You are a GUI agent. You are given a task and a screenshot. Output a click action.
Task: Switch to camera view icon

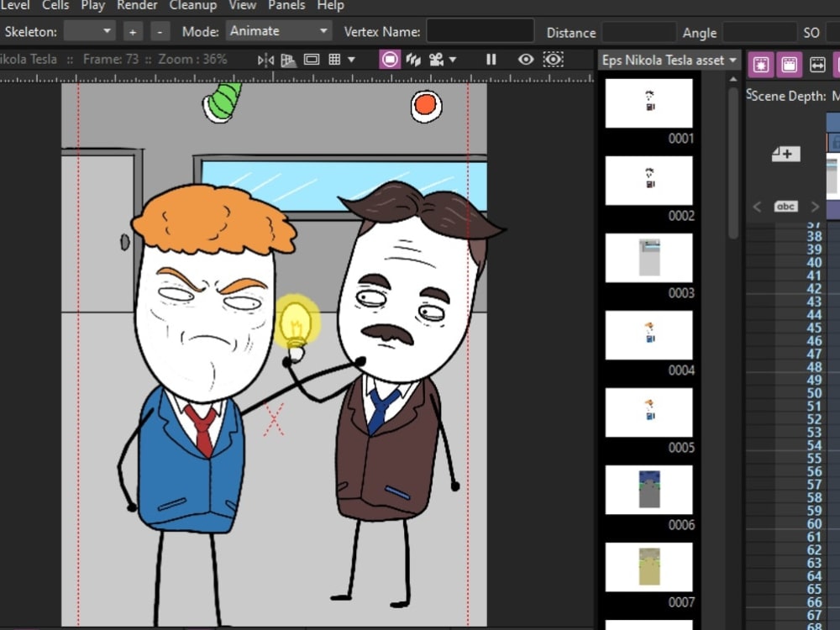[x=436, y=60]
